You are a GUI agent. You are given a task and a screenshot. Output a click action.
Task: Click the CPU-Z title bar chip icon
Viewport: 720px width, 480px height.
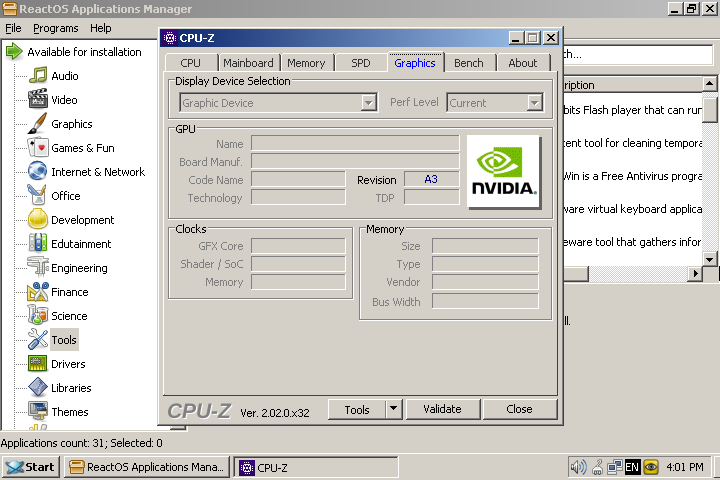[170, 38]
